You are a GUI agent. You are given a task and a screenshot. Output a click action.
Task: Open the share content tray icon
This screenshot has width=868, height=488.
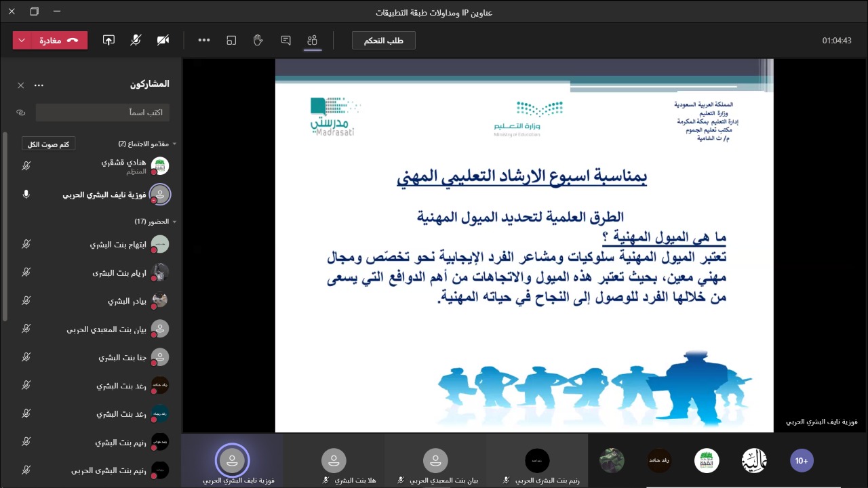tap(108, 41)
